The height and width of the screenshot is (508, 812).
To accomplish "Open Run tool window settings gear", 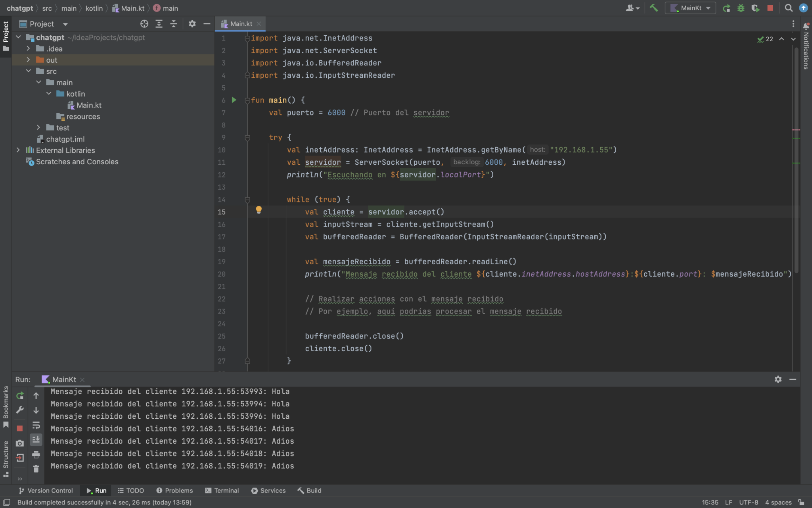I will tap(778, 379).
